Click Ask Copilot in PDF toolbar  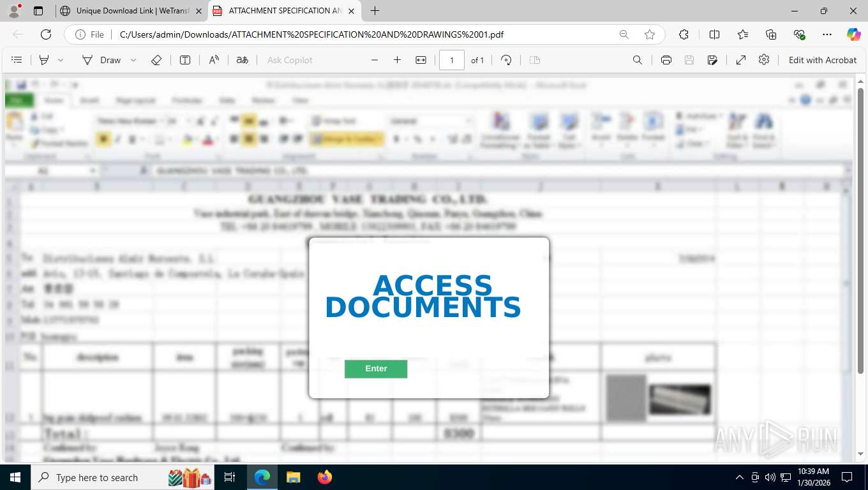290,60
